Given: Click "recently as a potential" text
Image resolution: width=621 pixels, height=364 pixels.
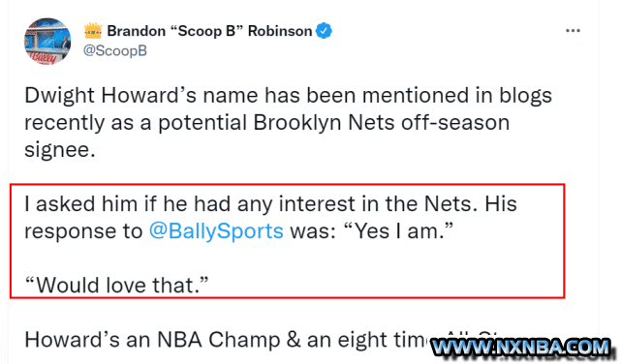Looking at the screenshot, I should click(136, 123).
